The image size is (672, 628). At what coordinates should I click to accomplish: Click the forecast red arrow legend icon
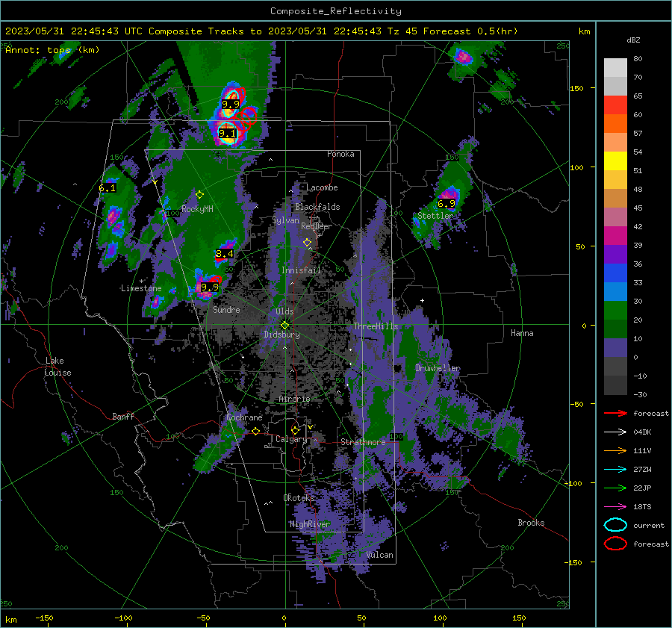click(615, 413)
